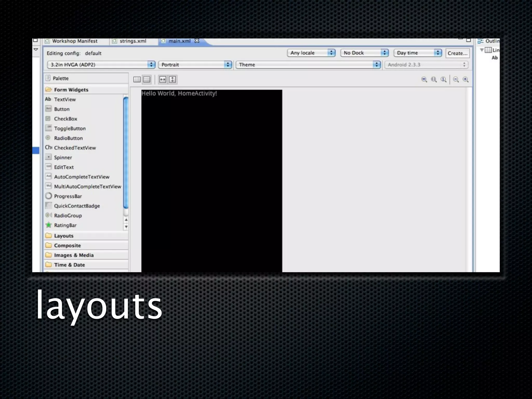This screenshot has width=532, height=399.
Task: Switch to the strings.xml tab
Action: point(133,41)
